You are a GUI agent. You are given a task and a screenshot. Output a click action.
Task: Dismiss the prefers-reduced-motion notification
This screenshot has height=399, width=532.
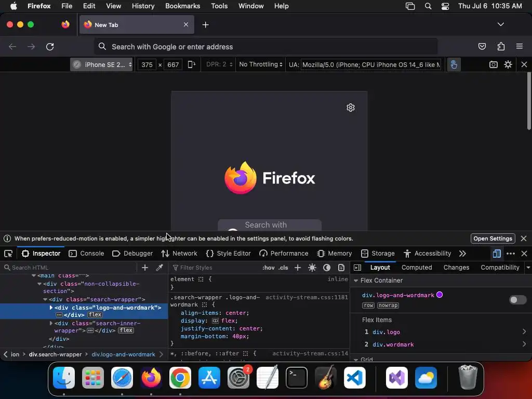pyautogui.click(x=524, y=238)
